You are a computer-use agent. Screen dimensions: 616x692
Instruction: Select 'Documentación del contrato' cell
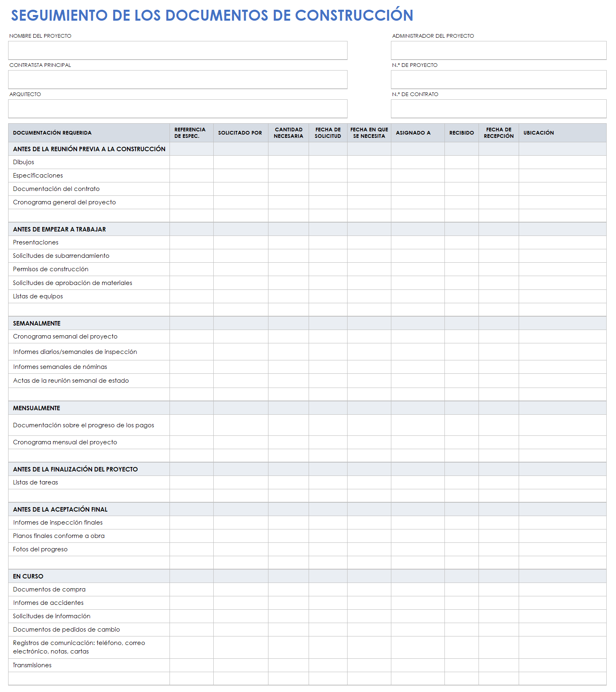pos(89,189)
